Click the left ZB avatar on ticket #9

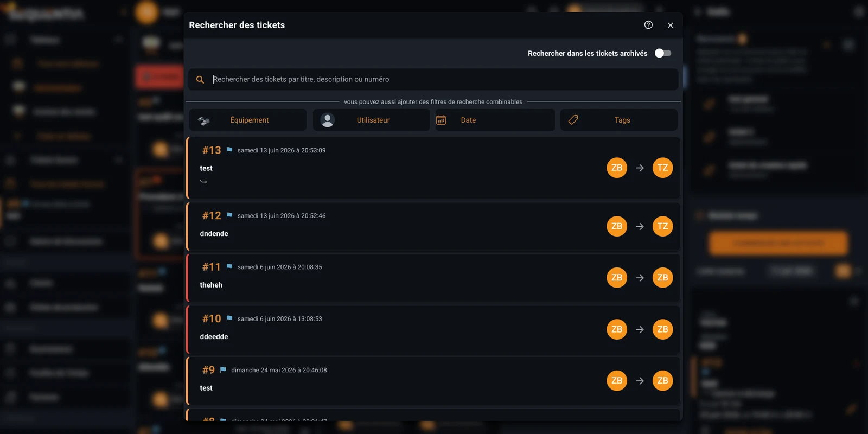point(617,381)
